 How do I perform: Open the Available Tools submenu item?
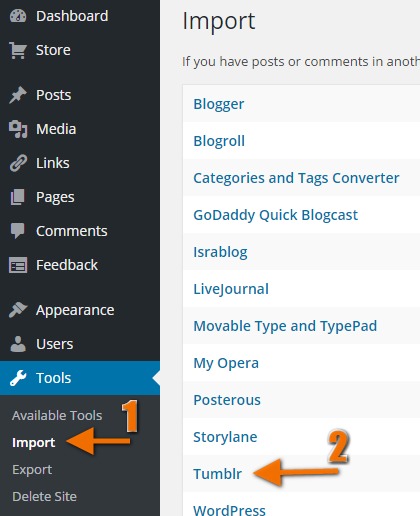[57, 416]
